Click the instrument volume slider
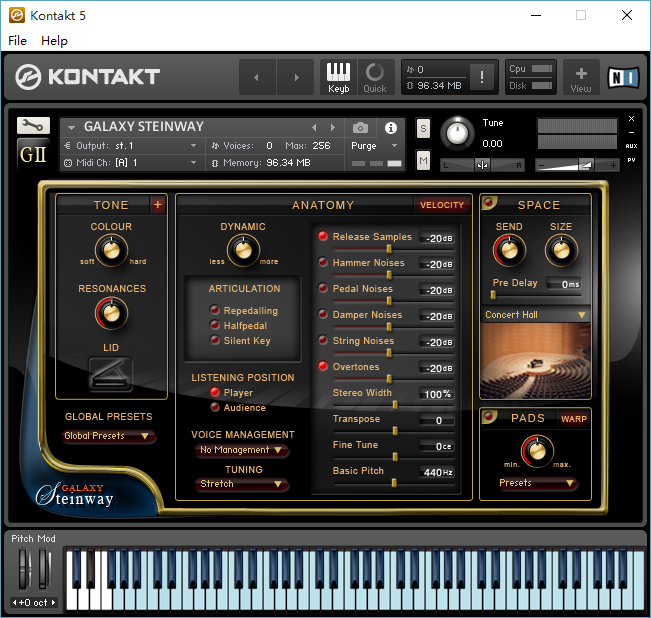 [x=577, y=165]
